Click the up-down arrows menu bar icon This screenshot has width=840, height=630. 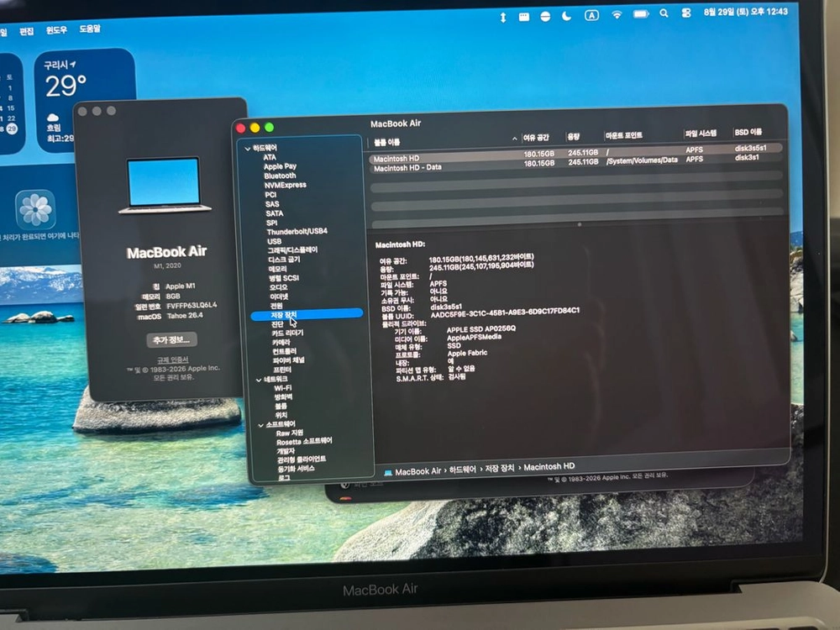tap(502, 18)
